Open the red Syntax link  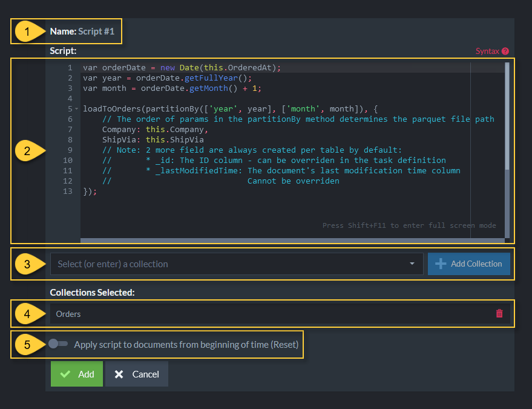487,51
